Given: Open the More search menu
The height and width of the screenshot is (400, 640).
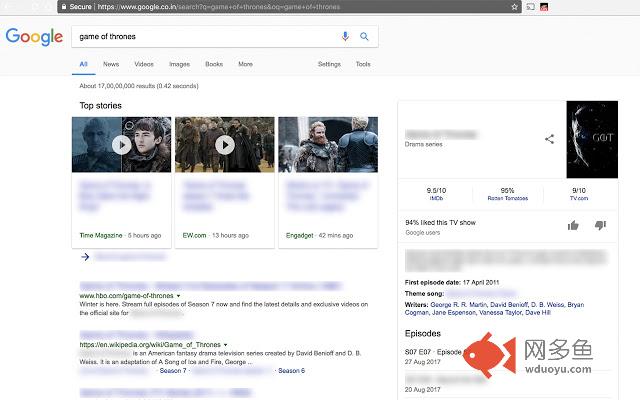Looking at the screenshot, I should 245,64.
